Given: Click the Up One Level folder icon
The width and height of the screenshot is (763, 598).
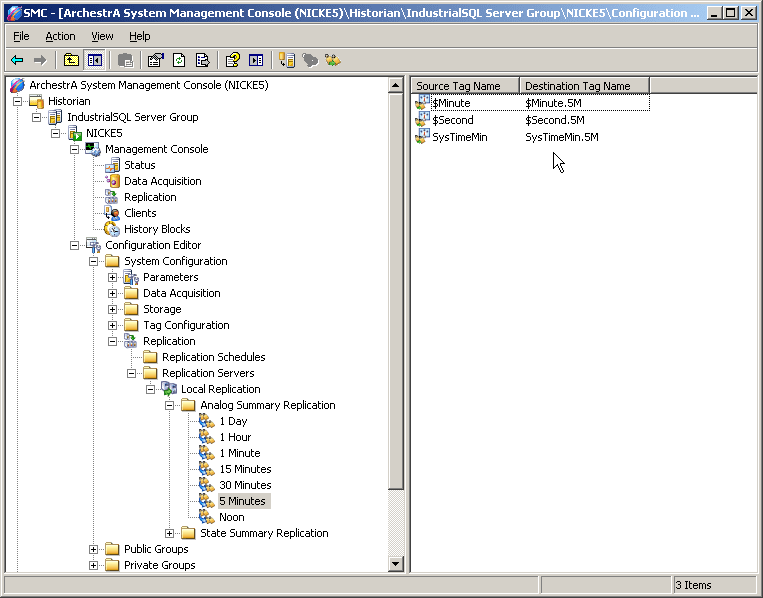Looking at the screenshot, I should [72, 60].
